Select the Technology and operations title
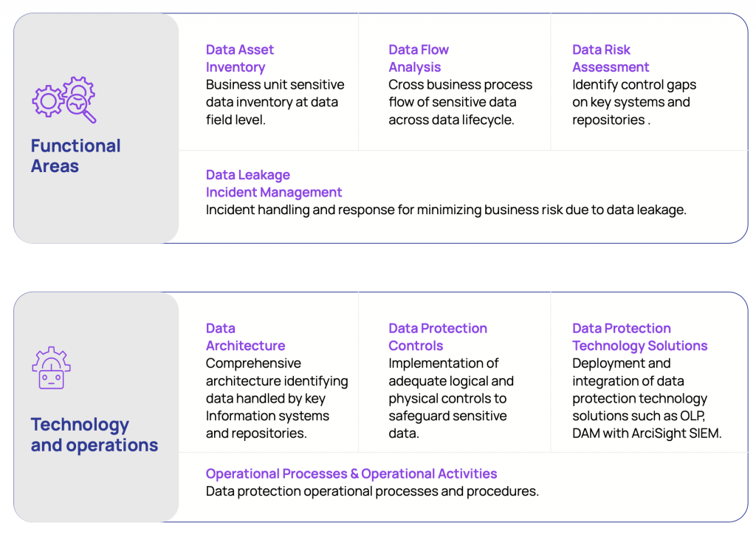This screenshot has height=537, width=756. coord(94,434)
